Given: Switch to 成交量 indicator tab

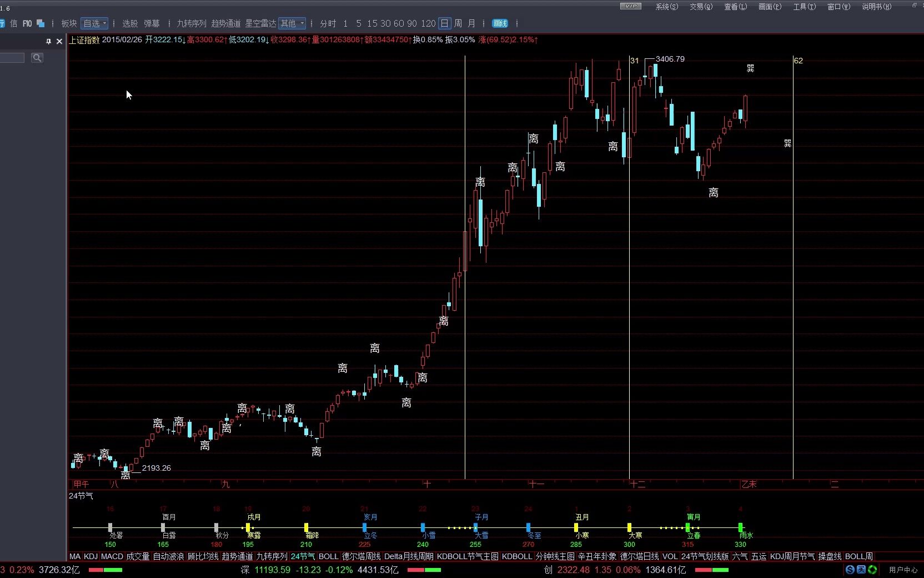Looking at the screenshot, I should 138,556.
